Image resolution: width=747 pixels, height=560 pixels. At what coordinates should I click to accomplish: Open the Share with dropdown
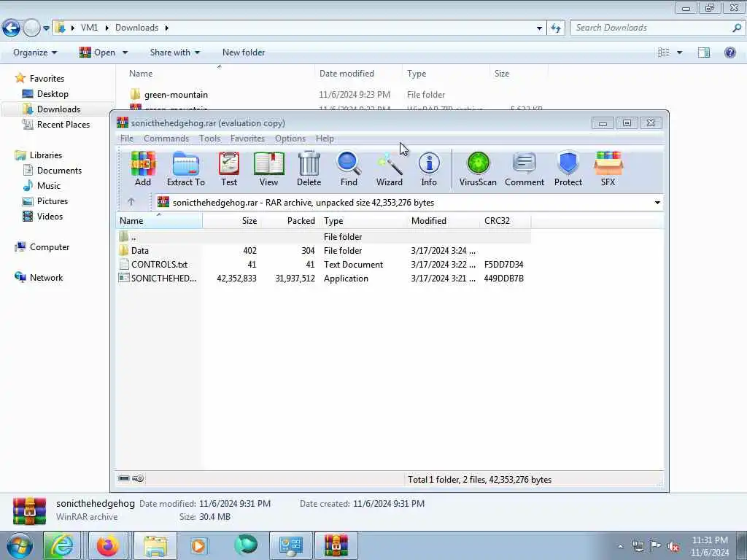(175, 52)
